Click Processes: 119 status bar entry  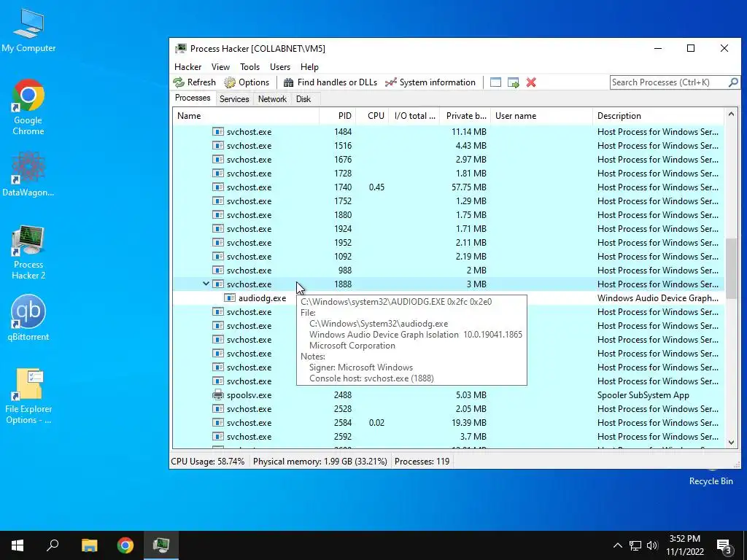[422, 462]
